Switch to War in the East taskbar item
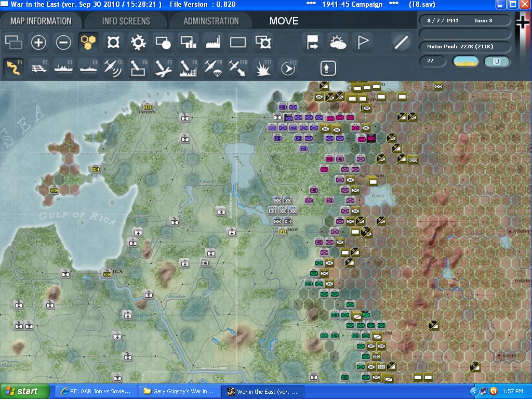The image size is (532, 399). point(263,392)
